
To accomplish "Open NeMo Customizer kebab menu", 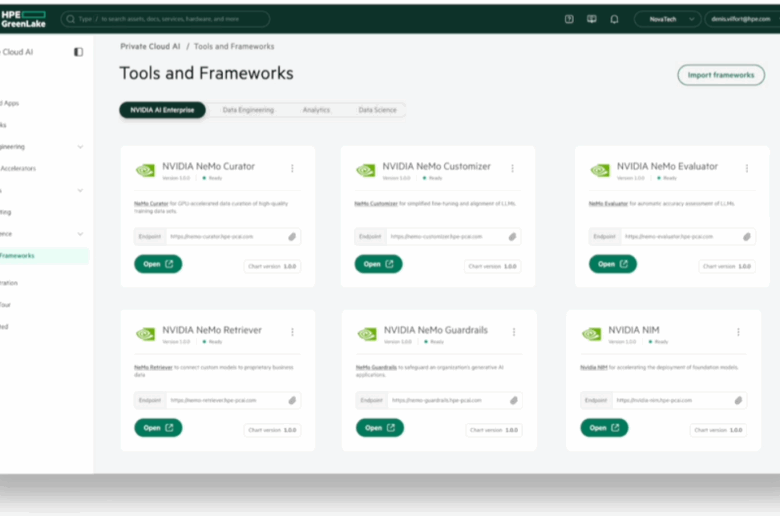I will pos(512,168).
